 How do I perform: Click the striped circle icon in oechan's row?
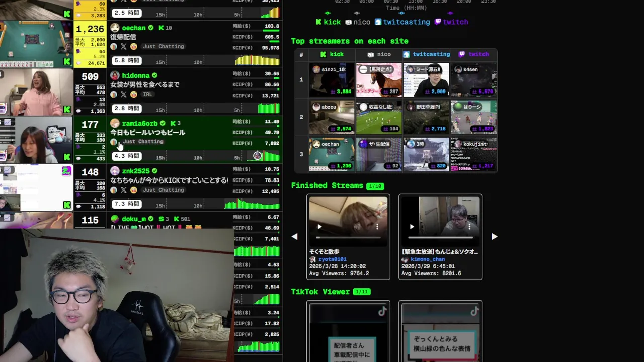[x=114, y=46]
